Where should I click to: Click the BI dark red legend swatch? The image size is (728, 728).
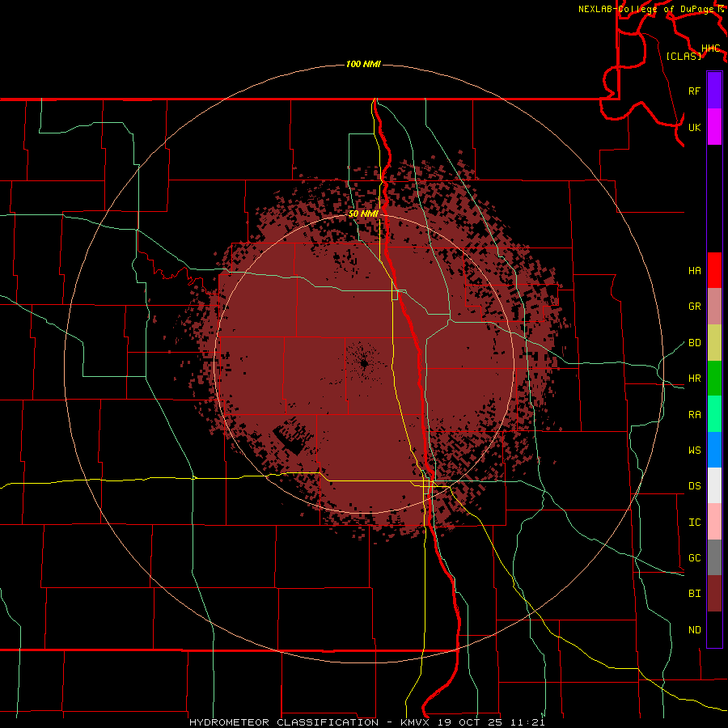point(714,594)
